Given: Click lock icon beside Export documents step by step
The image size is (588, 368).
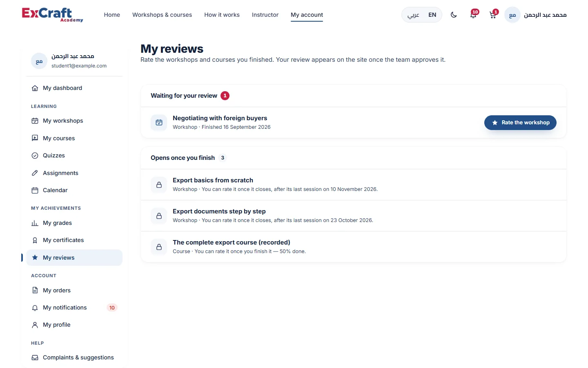Looking at the screenshot, I should 159,216.
